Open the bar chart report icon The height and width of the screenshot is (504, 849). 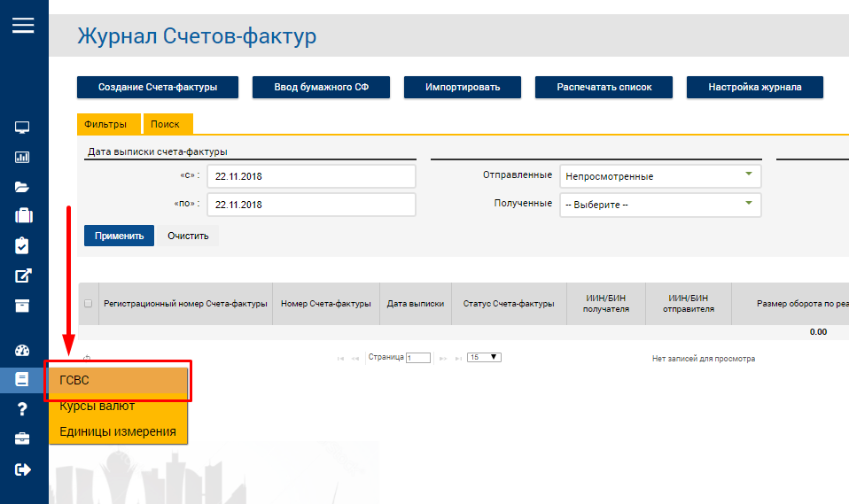(22, 157)
